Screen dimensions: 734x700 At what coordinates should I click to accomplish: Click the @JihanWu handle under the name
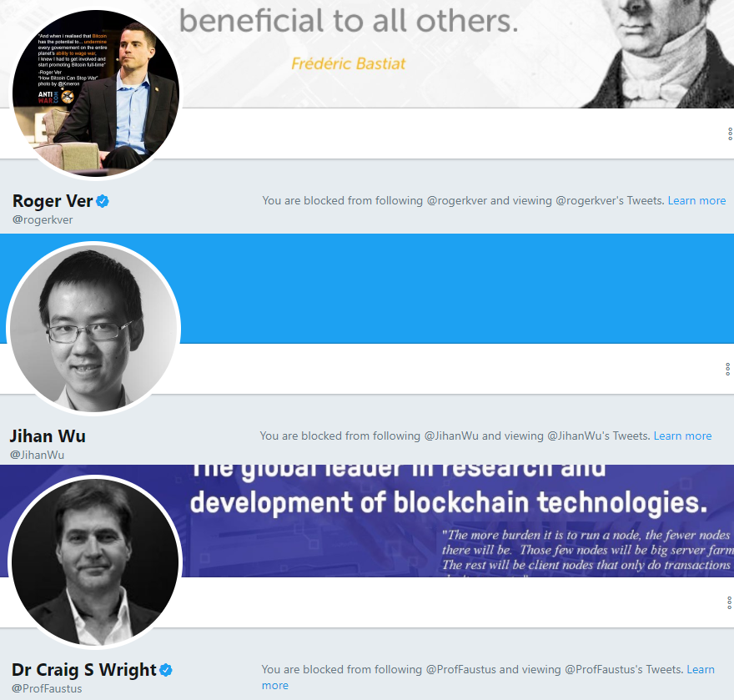pos(37,456)
